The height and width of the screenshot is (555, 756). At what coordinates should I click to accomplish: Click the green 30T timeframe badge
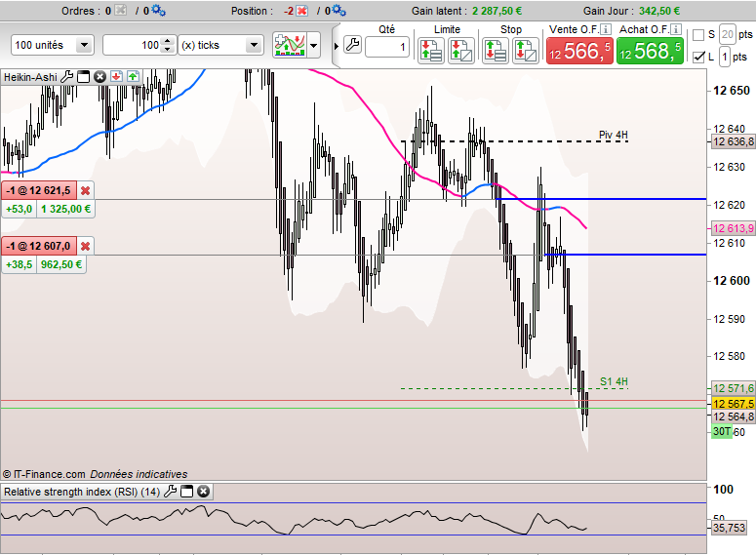coord(722,431)
